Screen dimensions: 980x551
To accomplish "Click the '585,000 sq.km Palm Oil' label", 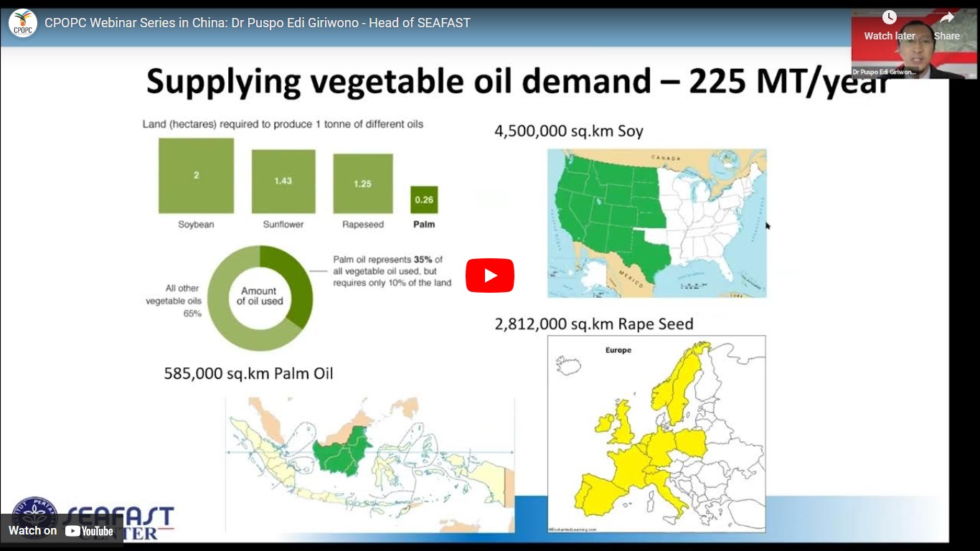I will coord(248,374).
